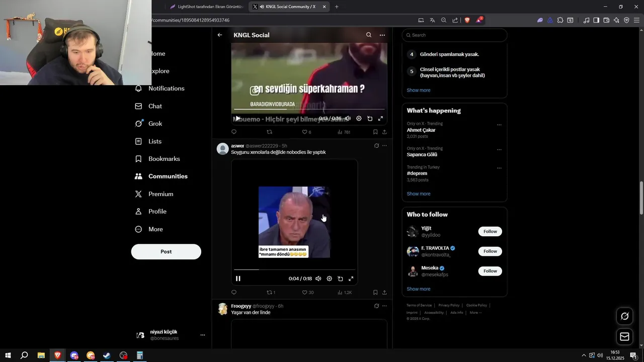Reply to the superhero video post

234,132
